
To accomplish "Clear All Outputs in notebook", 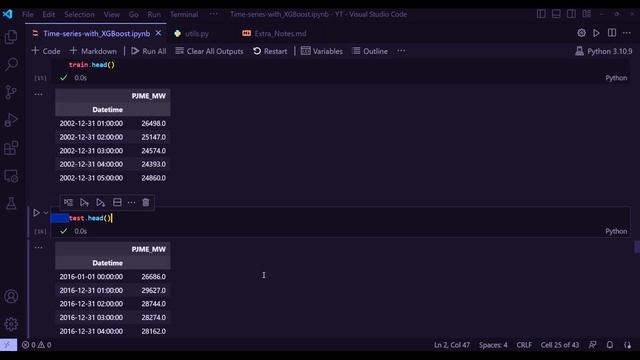I will click(209, 51).
